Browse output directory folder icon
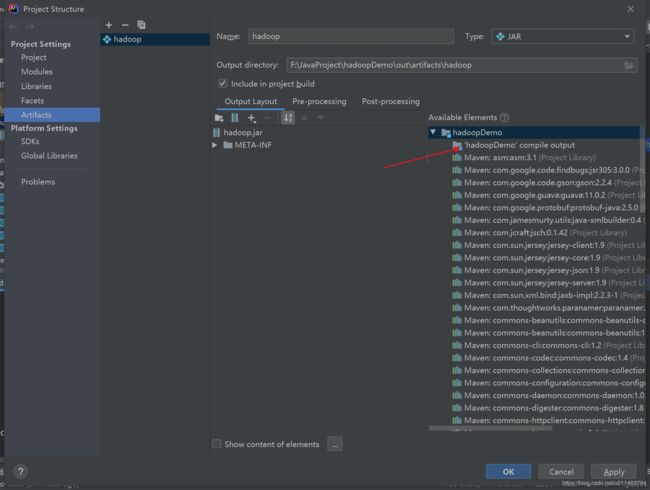 click(x=629, y=65)
